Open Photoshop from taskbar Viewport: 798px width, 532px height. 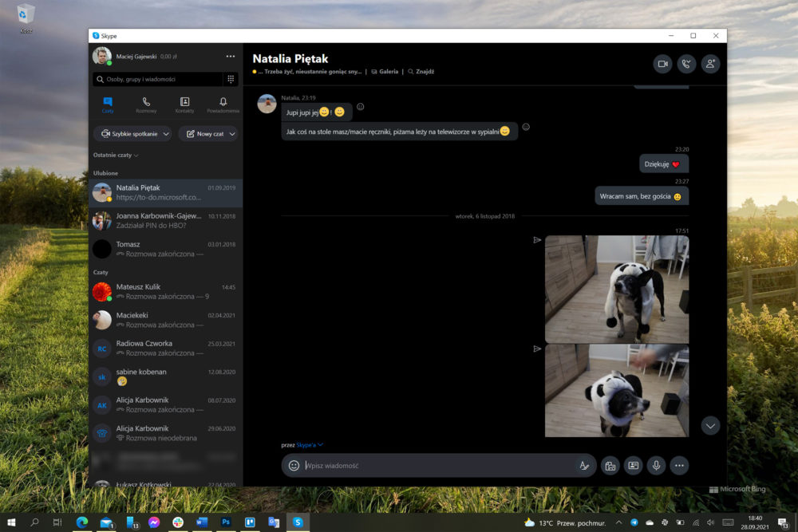(226, 522)
